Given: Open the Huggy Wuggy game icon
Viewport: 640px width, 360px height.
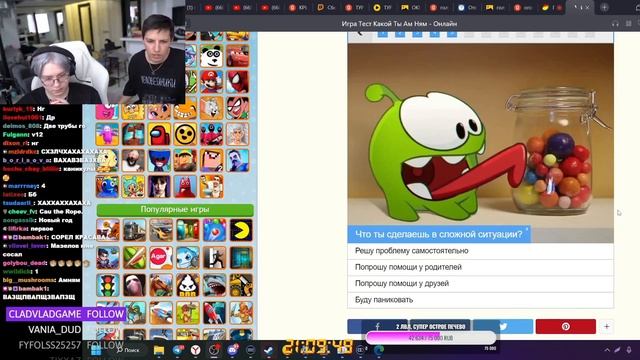Looking at the screenshot, I should point(159,160).
